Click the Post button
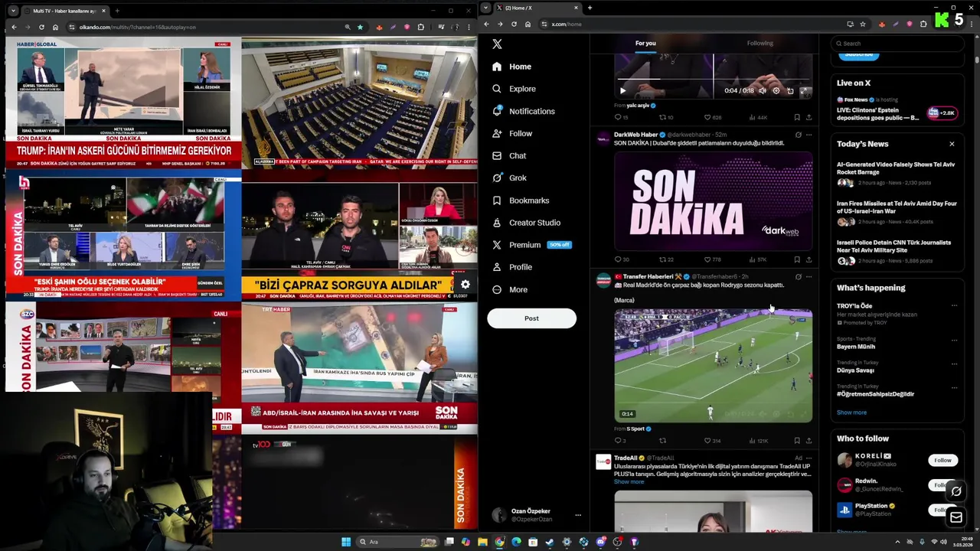The image size is (980, 551). (x=531, y=318)
